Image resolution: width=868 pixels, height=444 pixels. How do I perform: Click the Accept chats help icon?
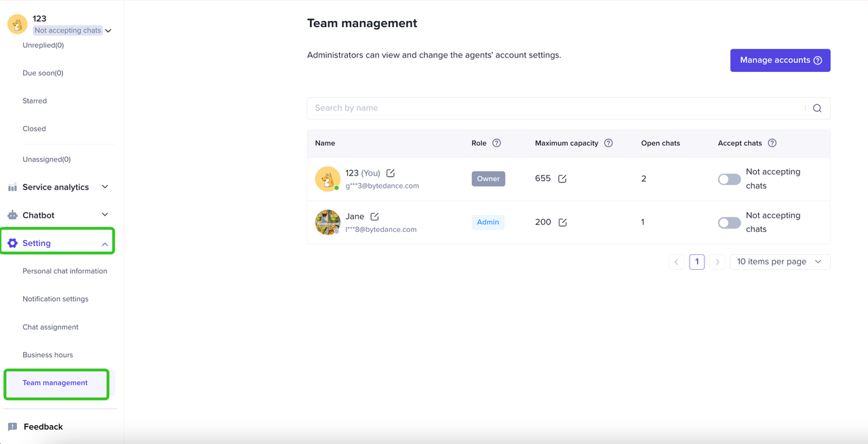[x=772, y=143]
